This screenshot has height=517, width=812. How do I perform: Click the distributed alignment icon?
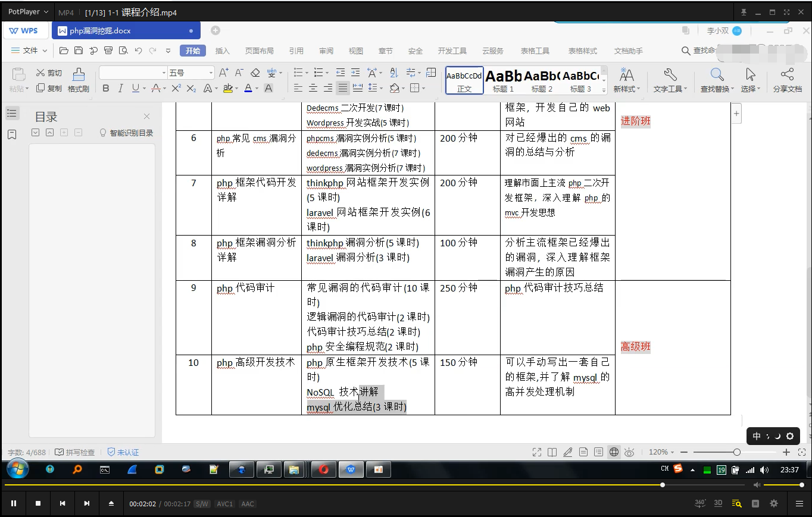[x=358, y=88]
